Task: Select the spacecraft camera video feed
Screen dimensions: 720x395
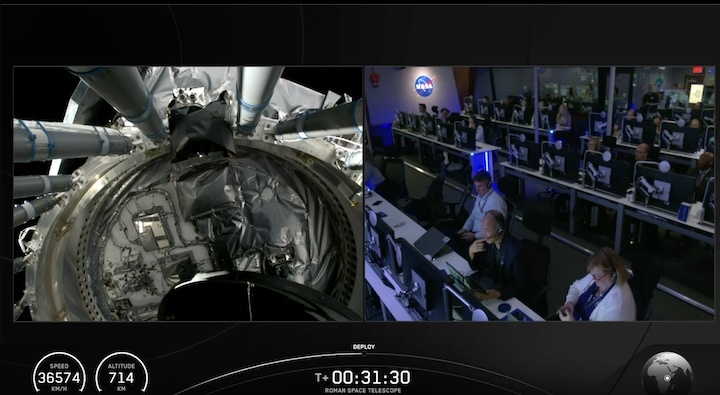Action: tap(188, 193)
